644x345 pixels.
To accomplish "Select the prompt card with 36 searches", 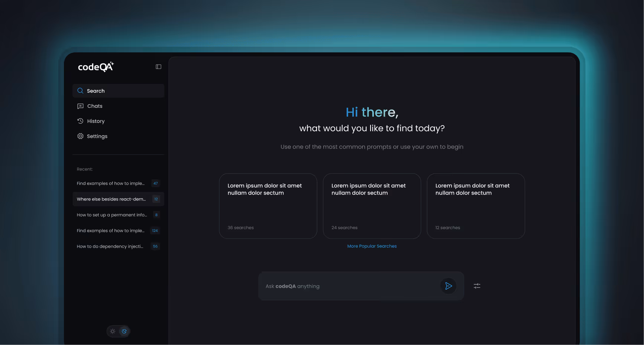I will (x=268, y=206).
